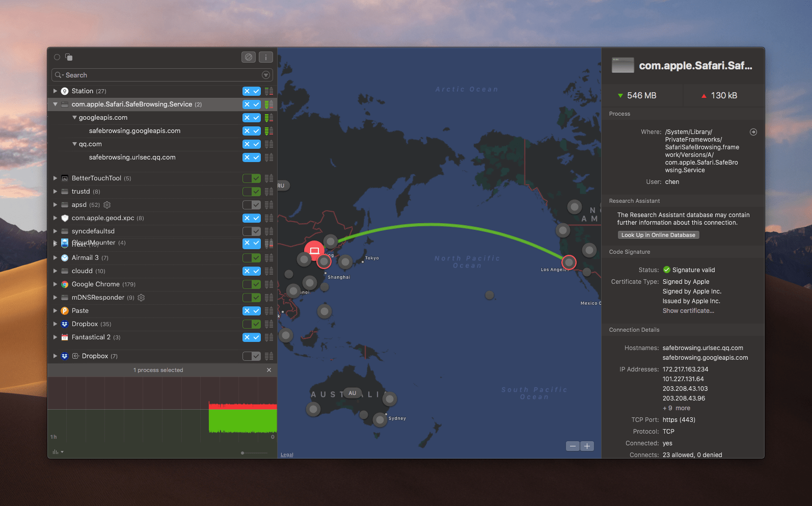The height and width of the screenshot is (506, 812).
Task: Select the cloudd process row
Action: coord(162,271)
